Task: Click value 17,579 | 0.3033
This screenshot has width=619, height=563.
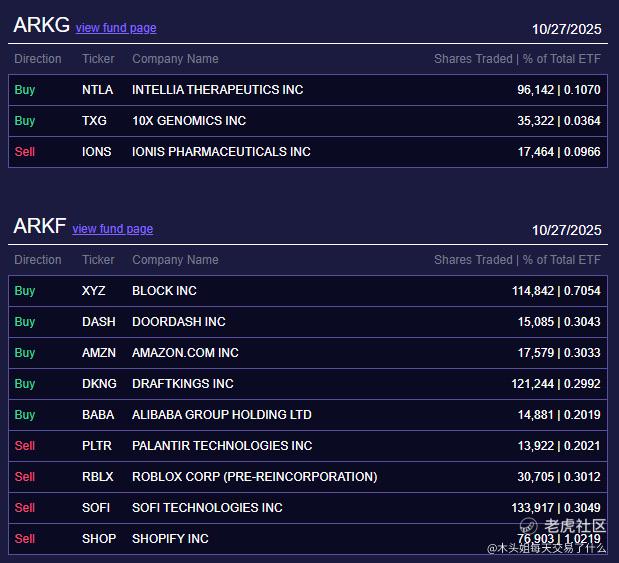Action: 559,353
